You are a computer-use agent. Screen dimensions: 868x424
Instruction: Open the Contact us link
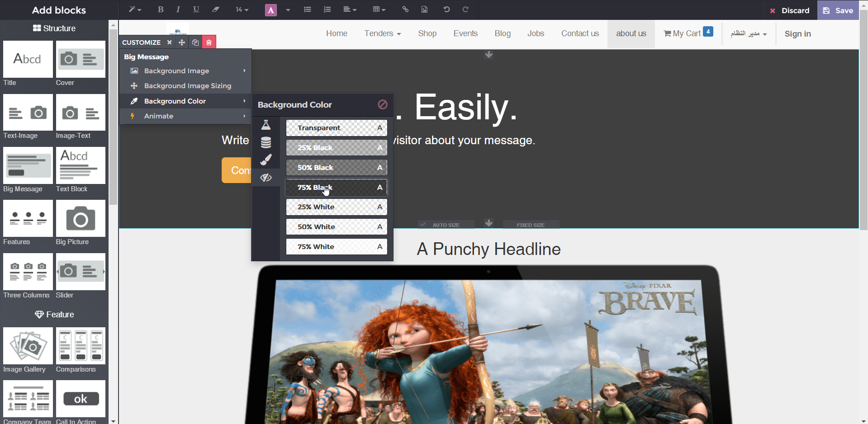point(580,33)
